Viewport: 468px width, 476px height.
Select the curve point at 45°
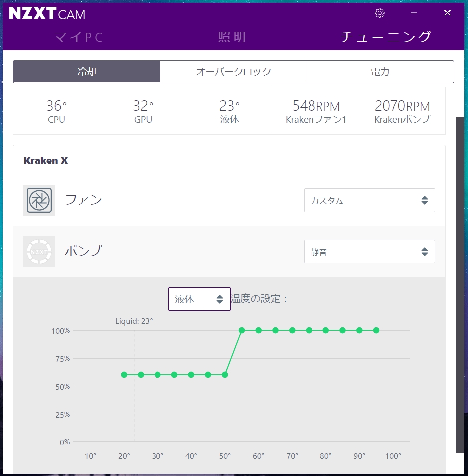pyautogui.click(x=208, y=375)
